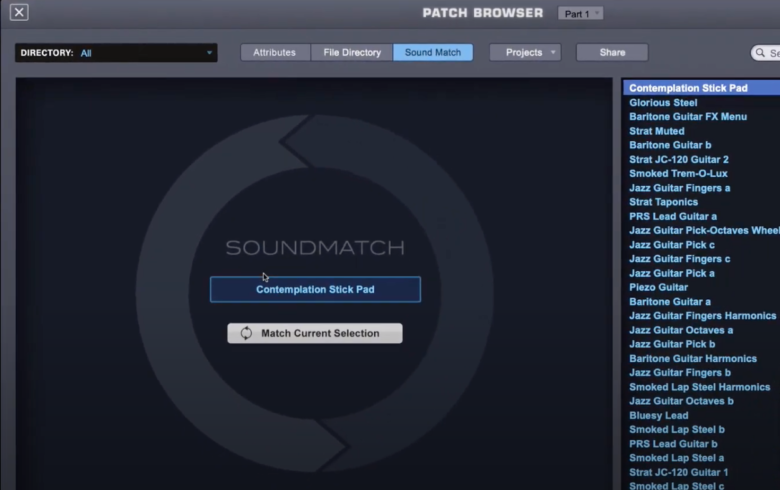This screenshot has height=490, width=780.
Task: Pick the Baritone Guitar b patch
Action: (670, 145)
